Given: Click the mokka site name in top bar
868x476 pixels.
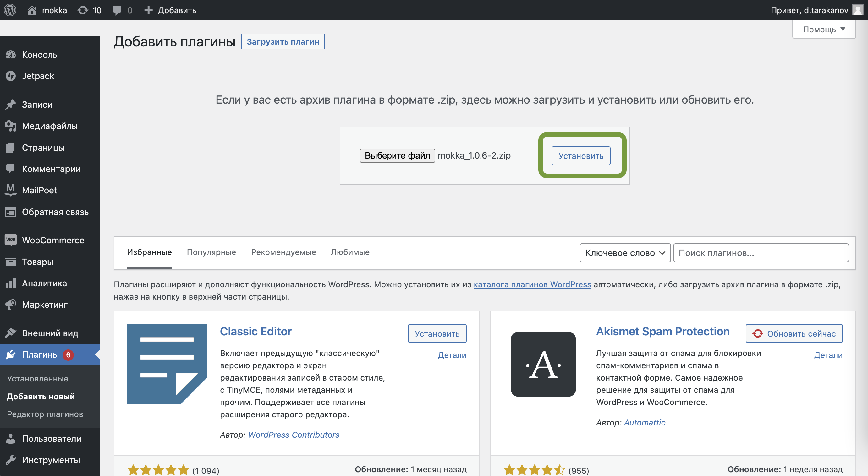Looking at the screenshot, I should pos(54,10).
